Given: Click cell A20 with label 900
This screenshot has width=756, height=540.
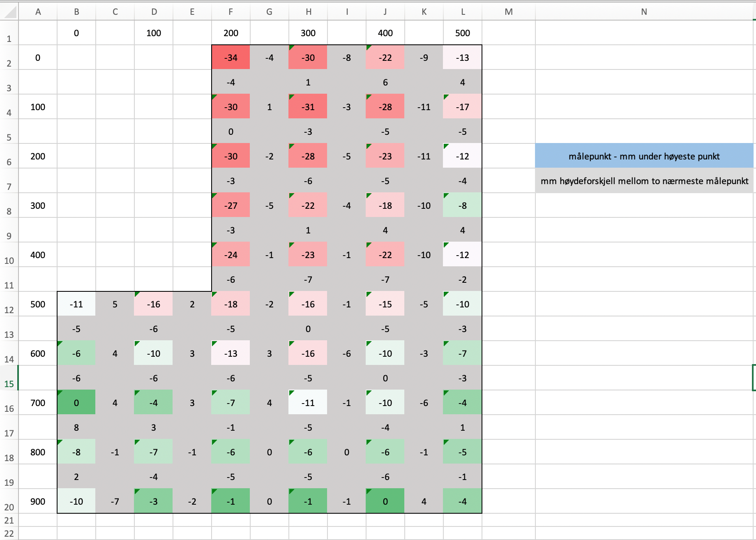Looking at the screenshot, I should [x=38, y=501].
